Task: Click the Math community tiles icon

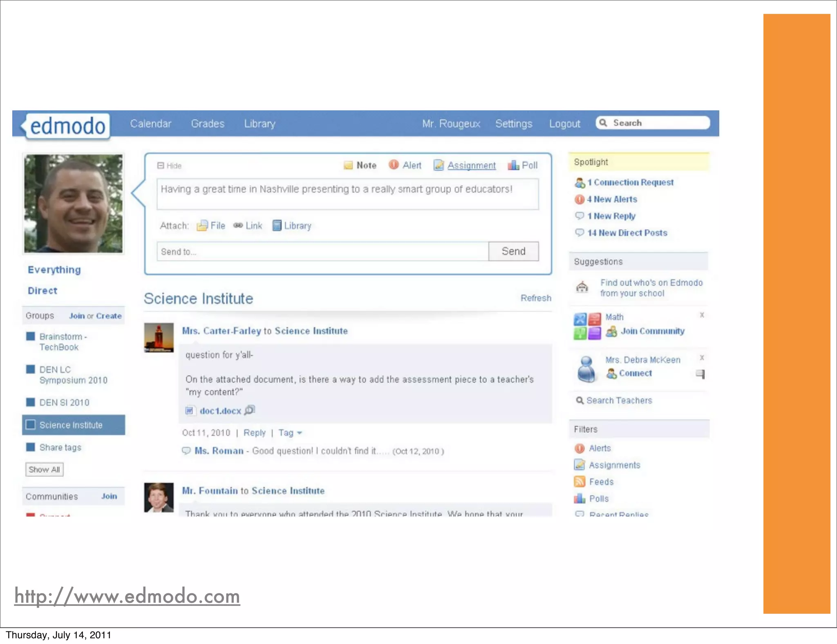Action: click(587, 326)
